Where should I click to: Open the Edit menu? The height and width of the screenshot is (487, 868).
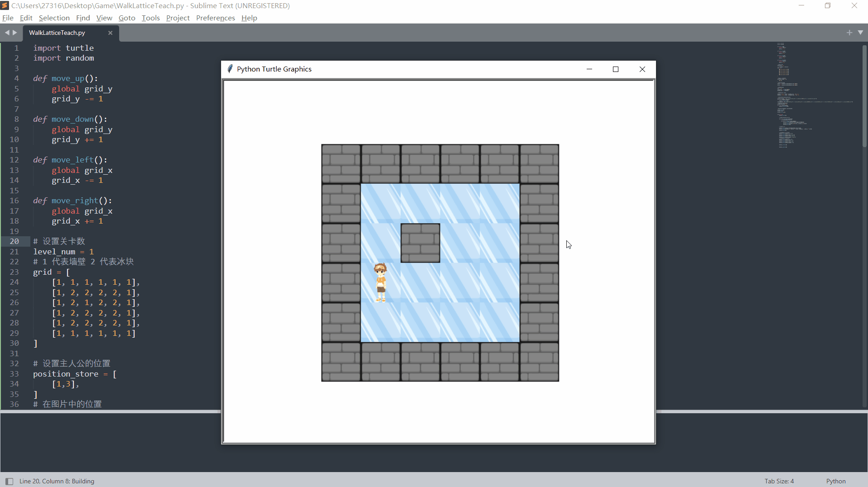tap(26, 18)
